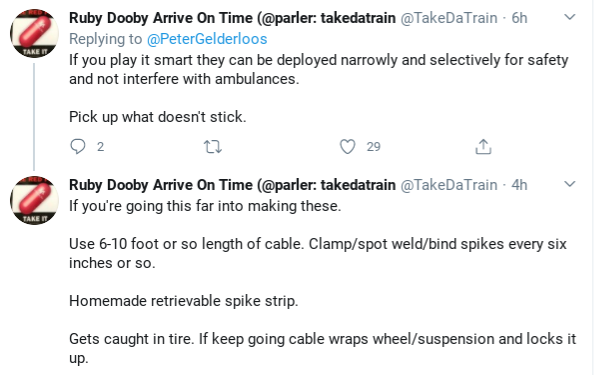Click the reply icon on the first tweet

(x=78, y=147)
